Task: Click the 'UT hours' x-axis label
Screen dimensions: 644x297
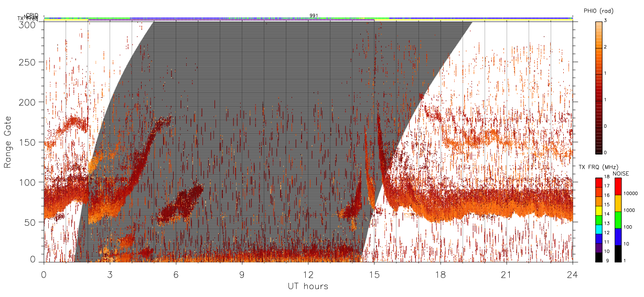Action: 308,286
